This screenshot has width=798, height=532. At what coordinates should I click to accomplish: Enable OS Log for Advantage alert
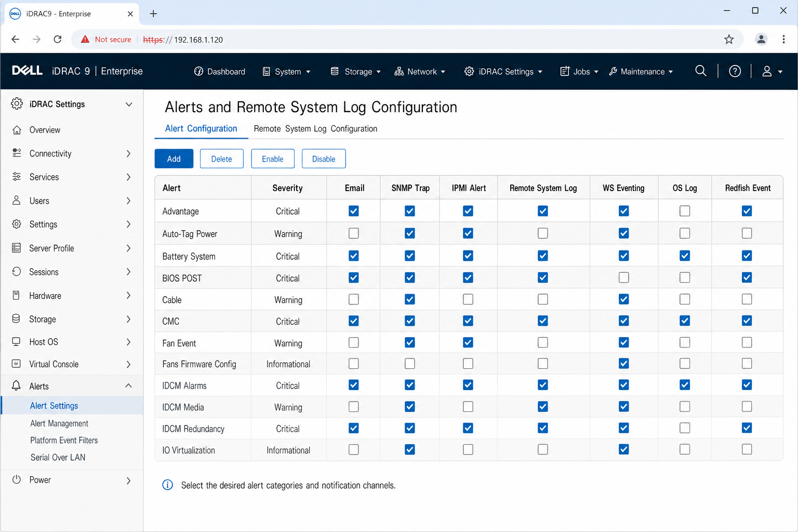[685, 211]
